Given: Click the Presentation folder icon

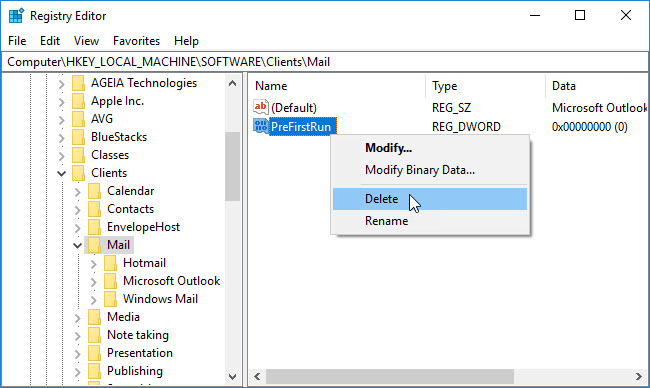Looking at the screenshot, I should [95, 353].
